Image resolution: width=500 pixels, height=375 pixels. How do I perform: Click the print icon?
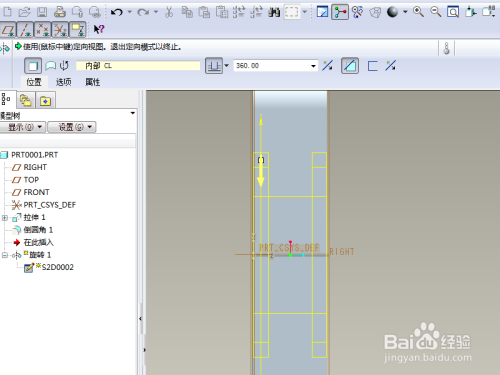point(60,12)
